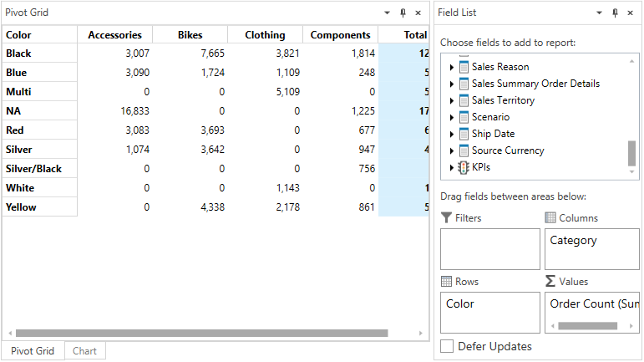Viewport: 644px width, 362px height.
Task: Select the Category field in Columns area
Action: pyautogui.click(x=573, y=241)
